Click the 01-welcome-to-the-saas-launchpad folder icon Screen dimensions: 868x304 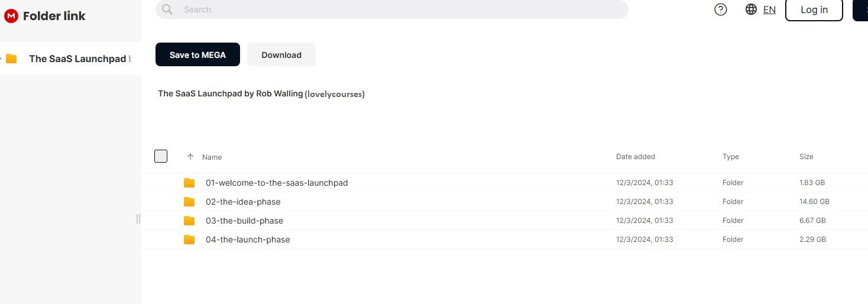tap(189, 183)
